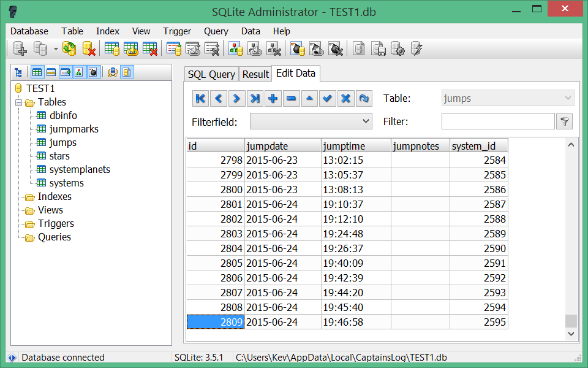Toggle the views hierarchy icon in left panel
Screen dimensions: 588x368
(79, 72)
